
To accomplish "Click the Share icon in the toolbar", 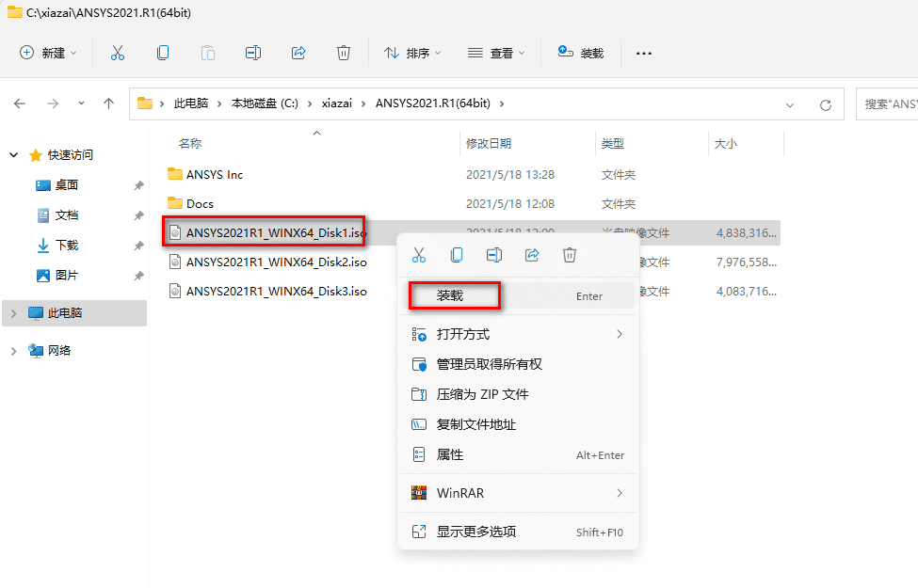I will (298, 53).
